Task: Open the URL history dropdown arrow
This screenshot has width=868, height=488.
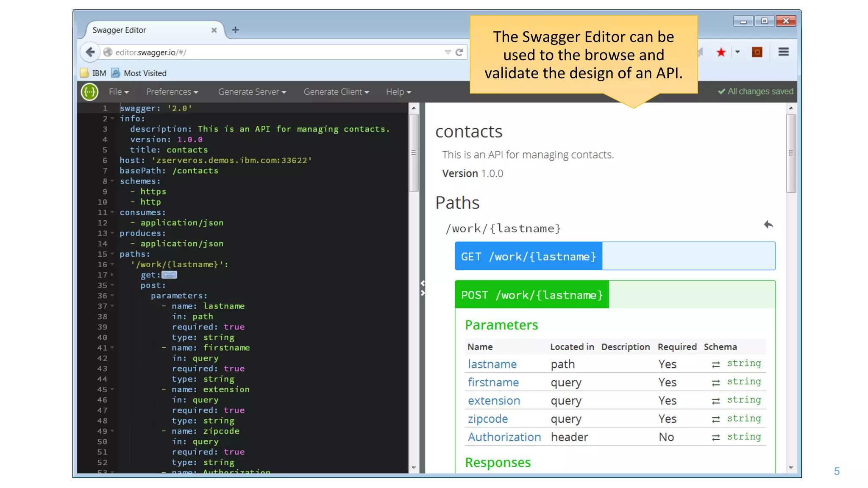Action: coord(448,53)
